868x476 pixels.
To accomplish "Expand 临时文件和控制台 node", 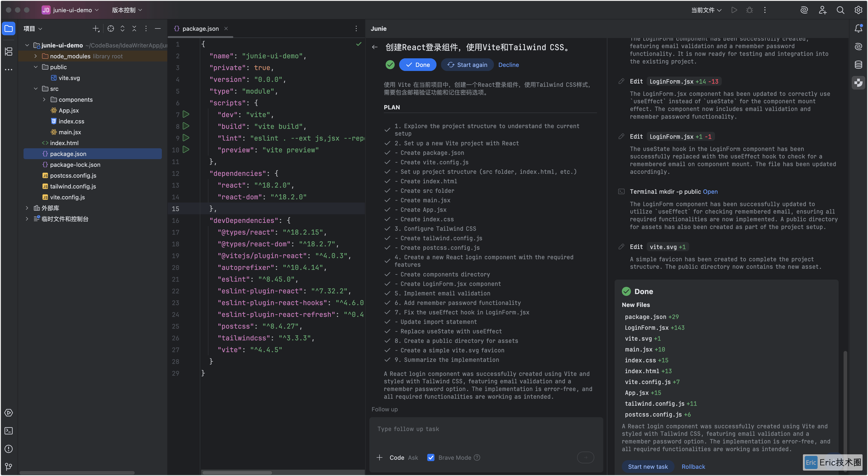I will point(27,219).
